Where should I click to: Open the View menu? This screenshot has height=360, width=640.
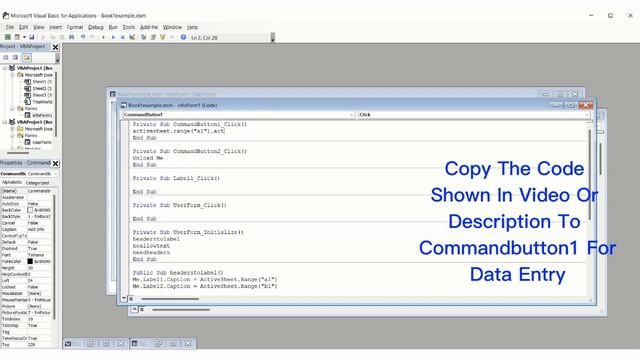(39, 27)
